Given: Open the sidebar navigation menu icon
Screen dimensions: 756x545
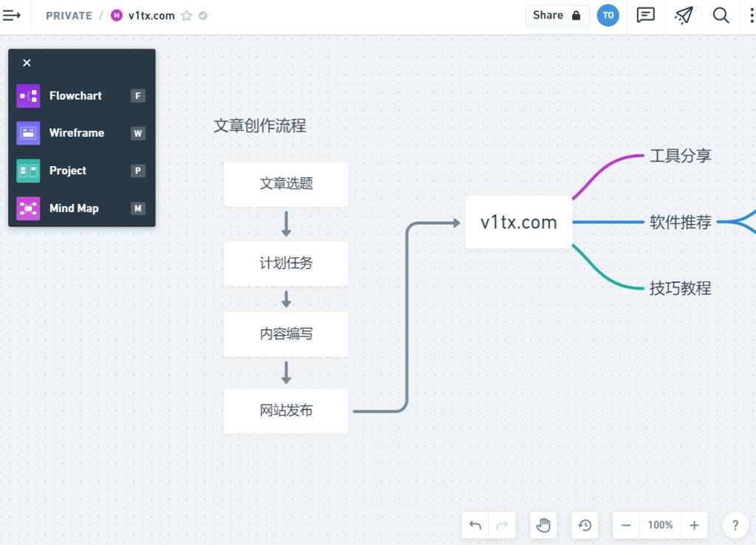Looking at the screenshot, I should pos(12,16).
